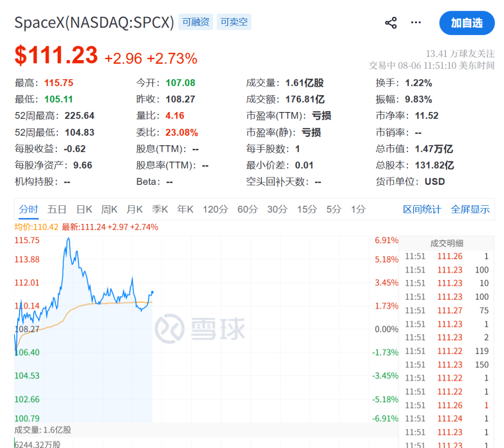Click the 每股收益 value -0.62
This screenshot has width=504, height=448.
(75, 149)
